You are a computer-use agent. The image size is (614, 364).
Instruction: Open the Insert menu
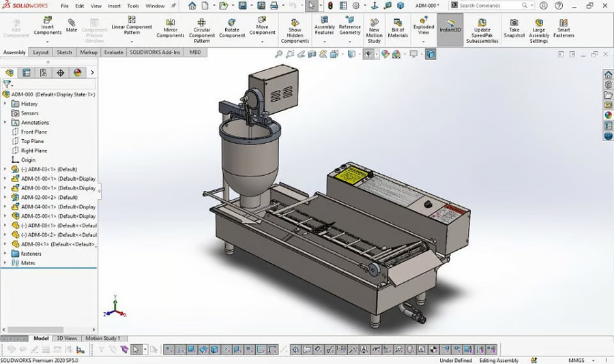[115, 5]
